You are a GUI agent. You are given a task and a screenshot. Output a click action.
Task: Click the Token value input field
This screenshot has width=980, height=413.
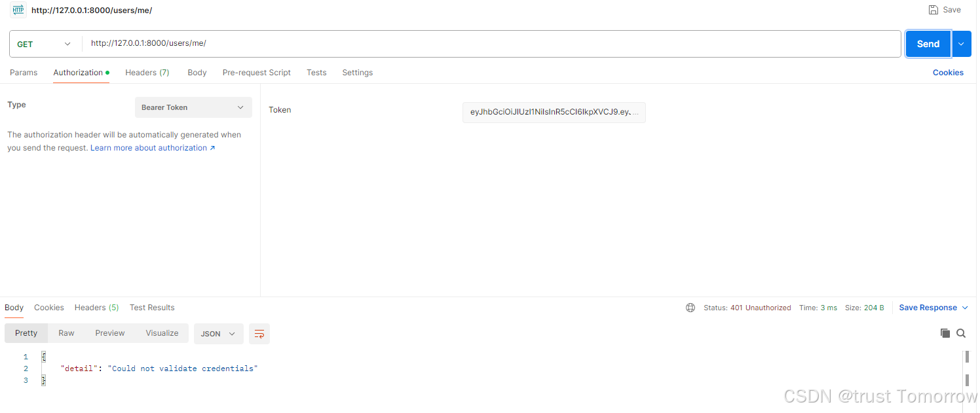(554, 112)
